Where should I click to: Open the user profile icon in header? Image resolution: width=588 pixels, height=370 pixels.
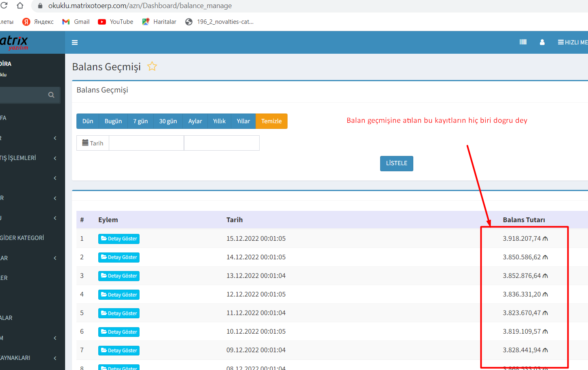point(542,42)
